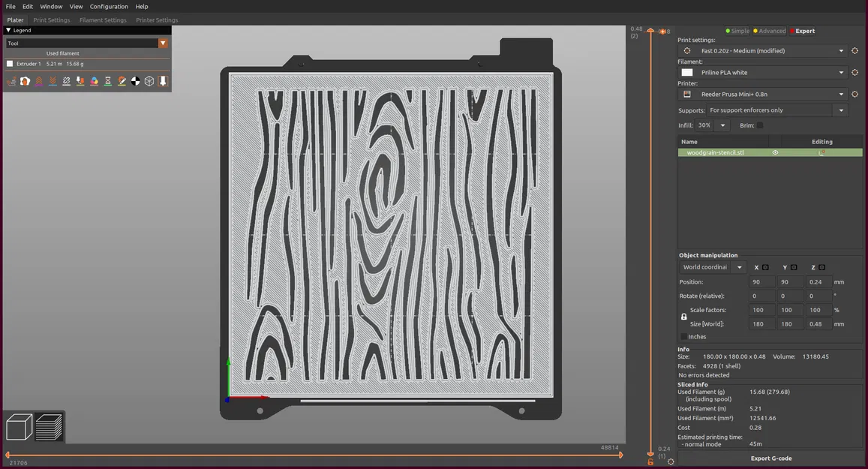Screen dimensions: 868x469
Task: Toggle Custom G-codes icon in legend
Action: point(122,81)
